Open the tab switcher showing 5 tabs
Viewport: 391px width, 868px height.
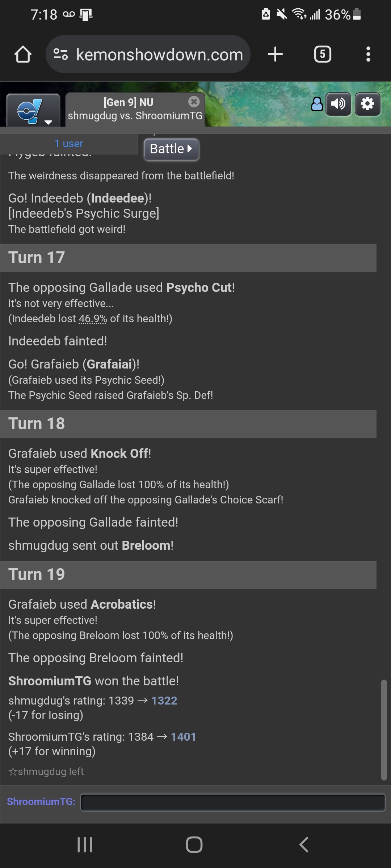click(323, 54)
